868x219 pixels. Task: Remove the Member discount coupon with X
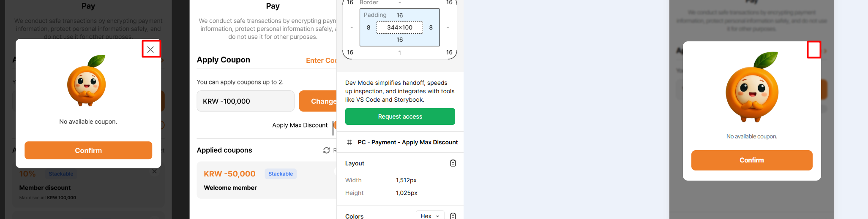tap(154, 171)
